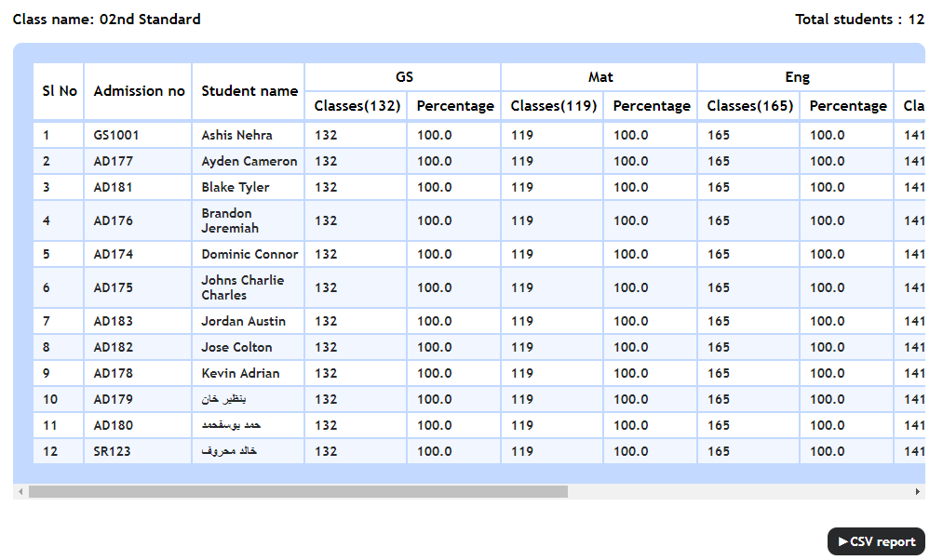Click student name Ashis Nehra
The width and height of the screenshot is (943, 560).
(x=237, y=135)
